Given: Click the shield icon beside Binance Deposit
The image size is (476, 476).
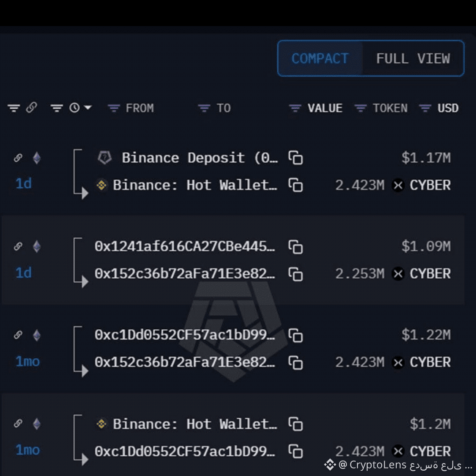Looking at the screenshot, I should (x=105, y=157).
